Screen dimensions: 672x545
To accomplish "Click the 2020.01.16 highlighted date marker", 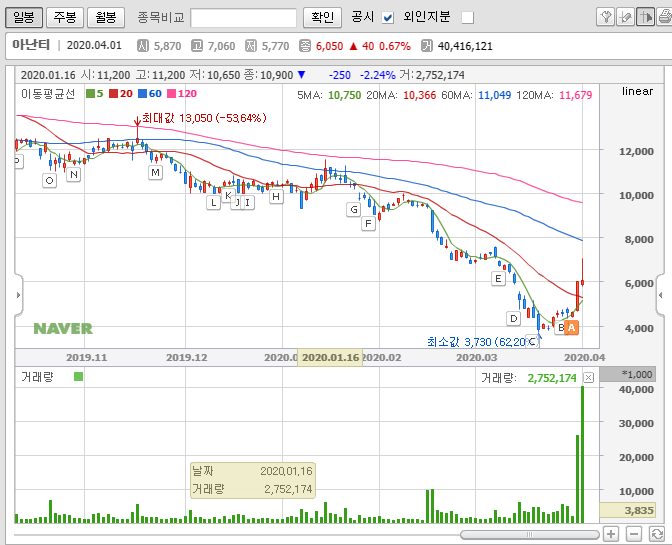I will tap(330, 357).
